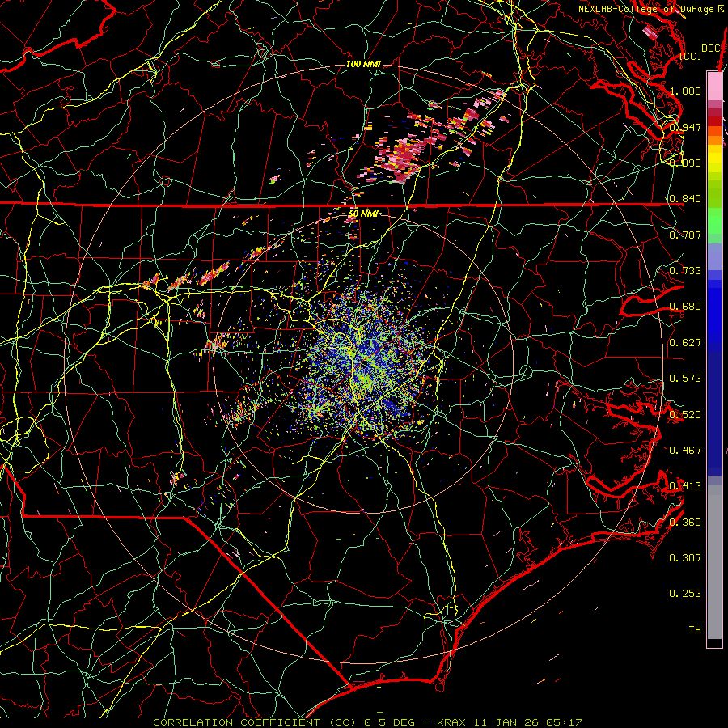Pick the pink segment of the color bar
Screen dimensions: 728x728
(x=714, y=87)
